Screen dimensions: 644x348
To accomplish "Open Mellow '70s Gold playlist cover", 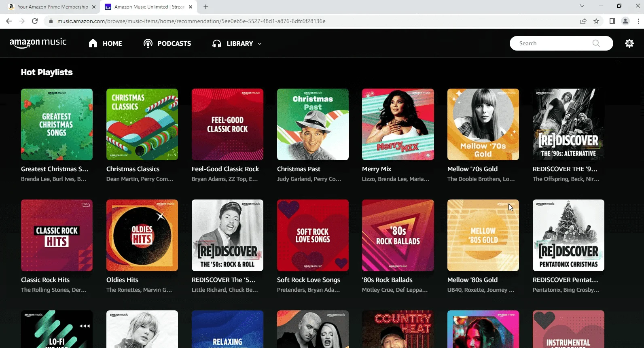I will point(483,125).
